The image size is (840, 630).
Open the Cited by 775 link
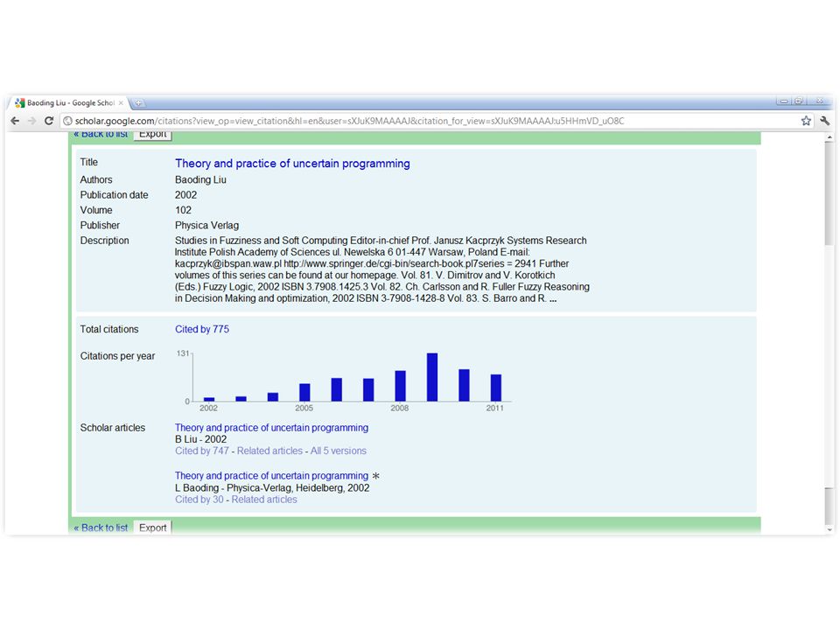[x=202, y=330]
